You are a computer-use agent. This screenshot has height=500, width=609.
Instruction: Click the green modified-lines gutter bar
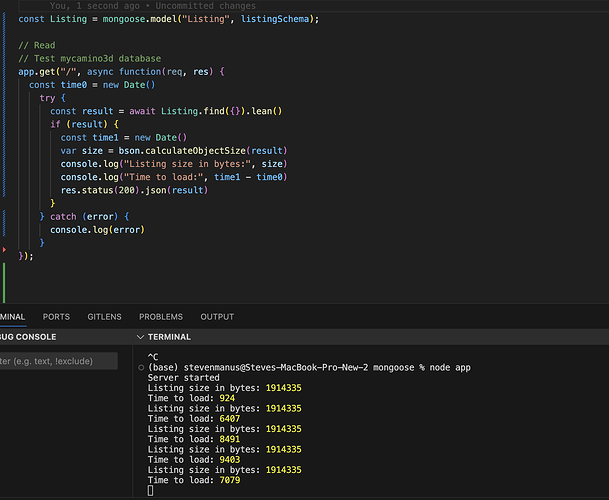pos(5,285)
